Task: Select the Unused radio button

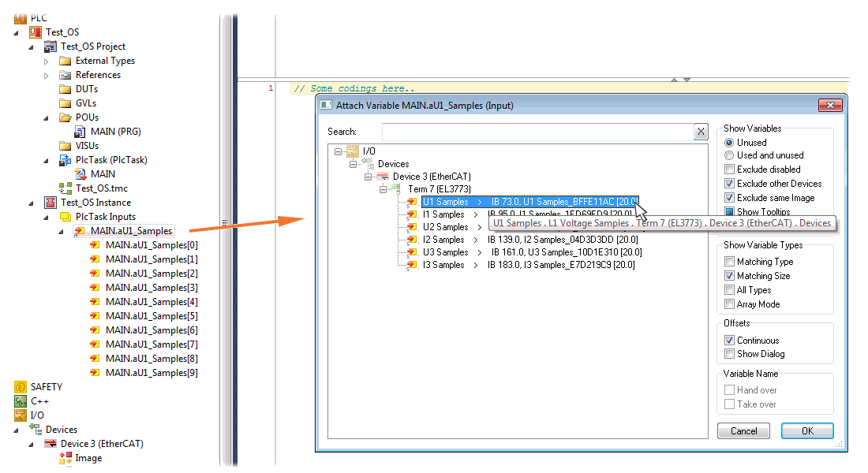Action: [x=729, y=143]
